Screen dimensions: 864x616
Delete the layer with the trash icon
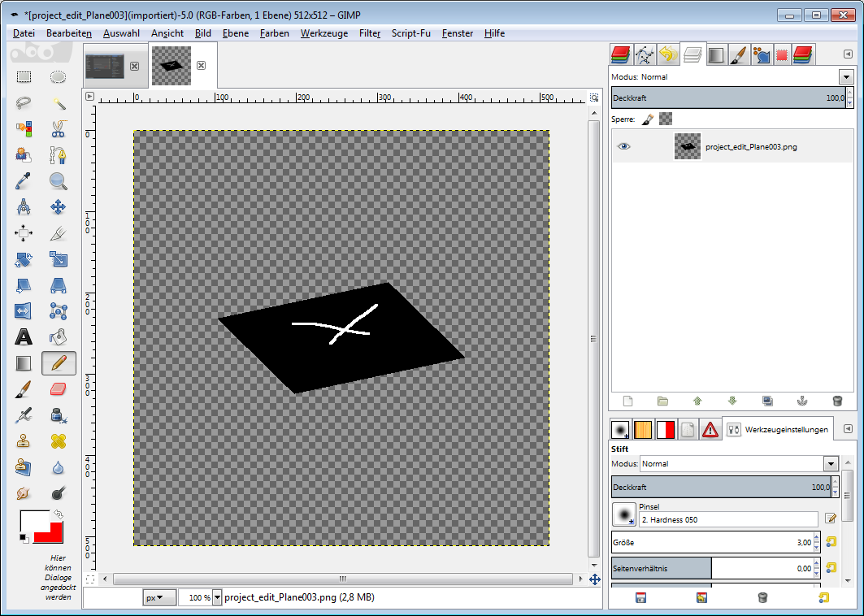837,401
